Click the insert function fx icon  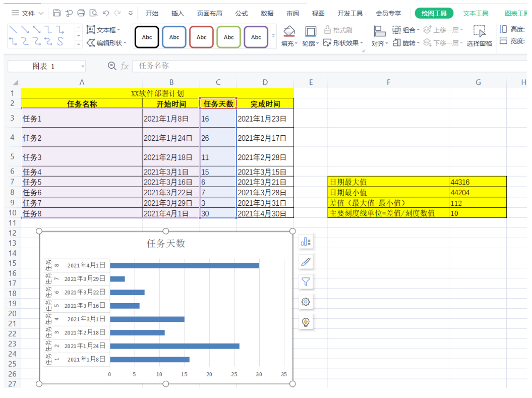point(124,66)
